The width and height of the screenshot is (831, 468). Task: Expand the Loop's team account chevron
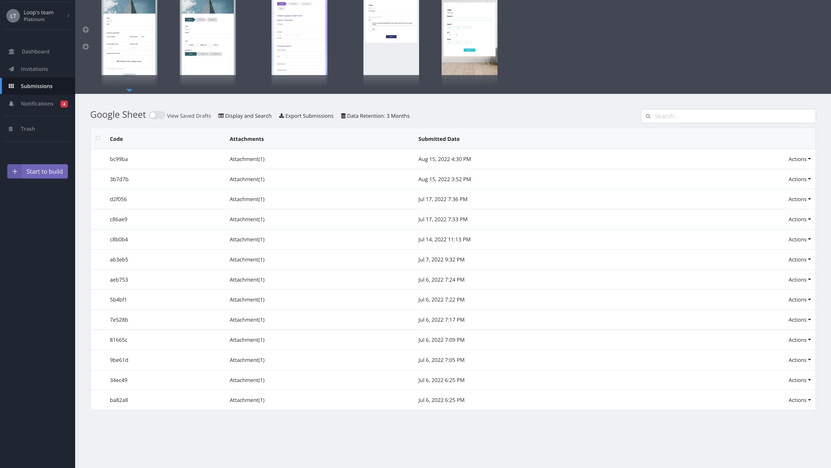point(68,16)
